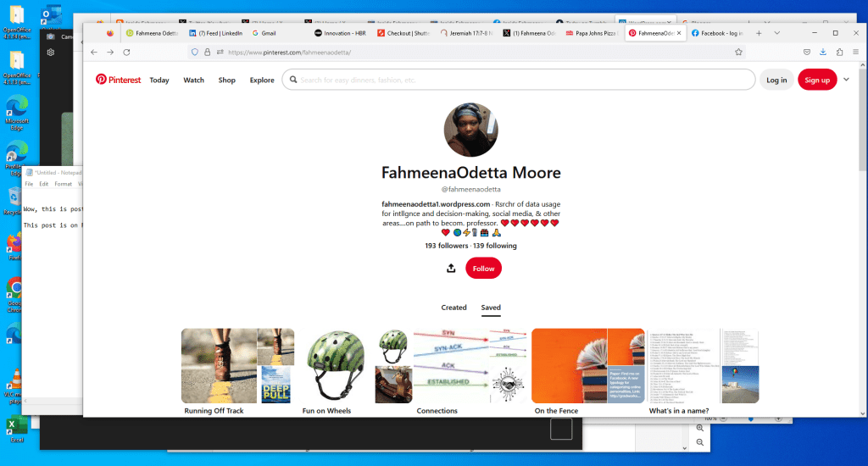Open the Firefox hamburger menu

click(x=856, y=52)
